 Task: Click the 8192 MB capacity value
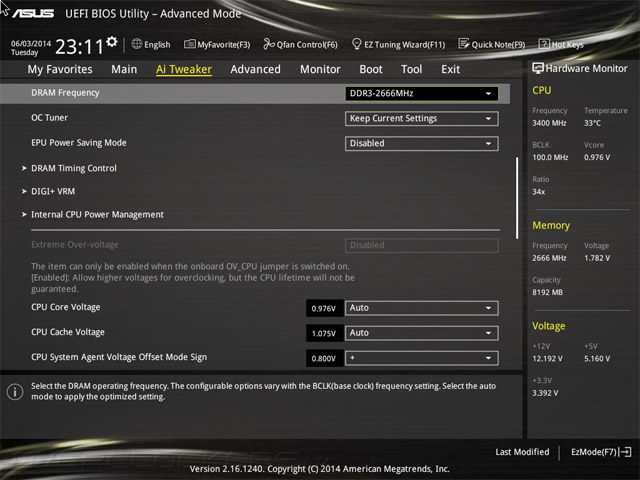[x=547, y=292]
